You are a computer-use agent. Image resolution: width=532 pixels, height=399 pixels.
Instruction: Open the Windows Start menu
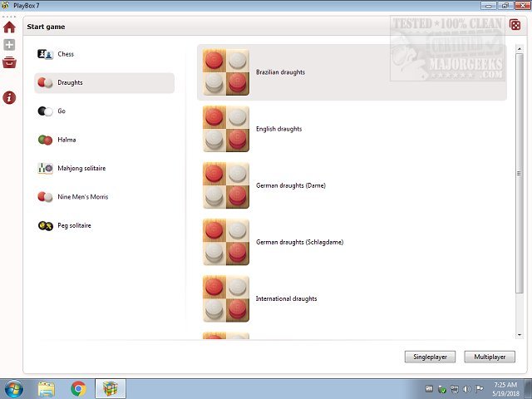13,389
